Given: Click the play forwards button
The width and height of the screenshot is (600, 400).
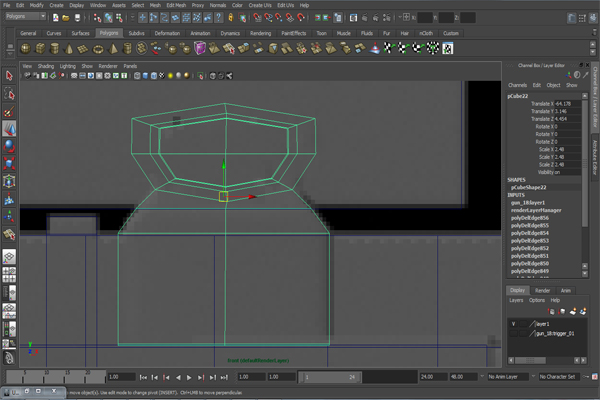Looking at the screenshot, I should point(189,377).
